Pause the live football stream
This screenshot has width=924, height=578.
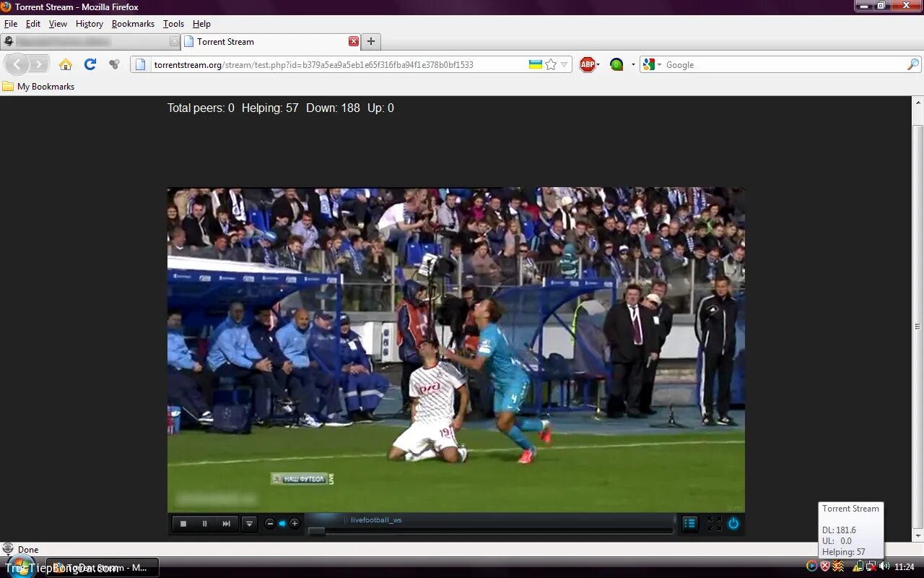coord(205,524)
